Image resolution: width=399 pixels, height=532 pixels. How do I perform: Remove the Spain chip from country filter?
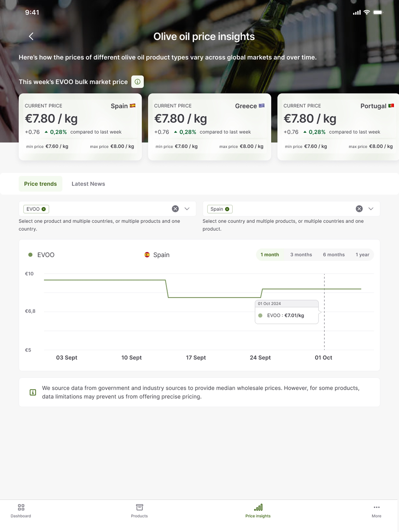click(227, 209)
